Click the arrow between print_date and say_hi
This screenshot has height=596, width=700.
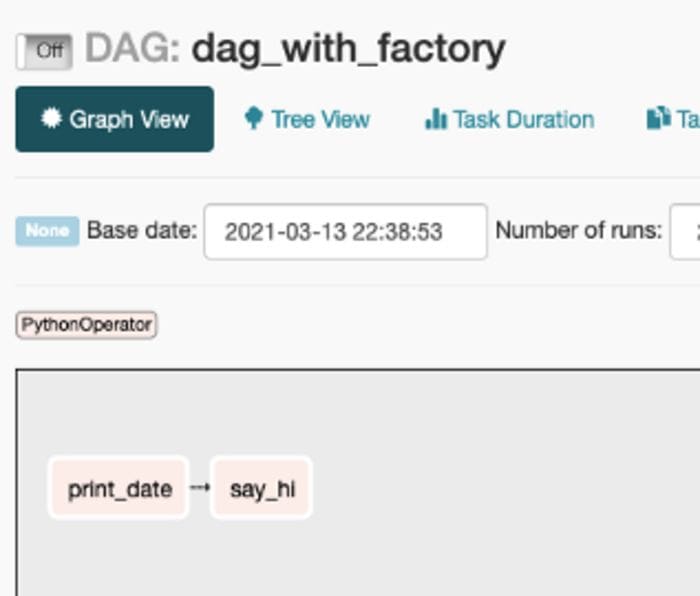tap(200, 487)
